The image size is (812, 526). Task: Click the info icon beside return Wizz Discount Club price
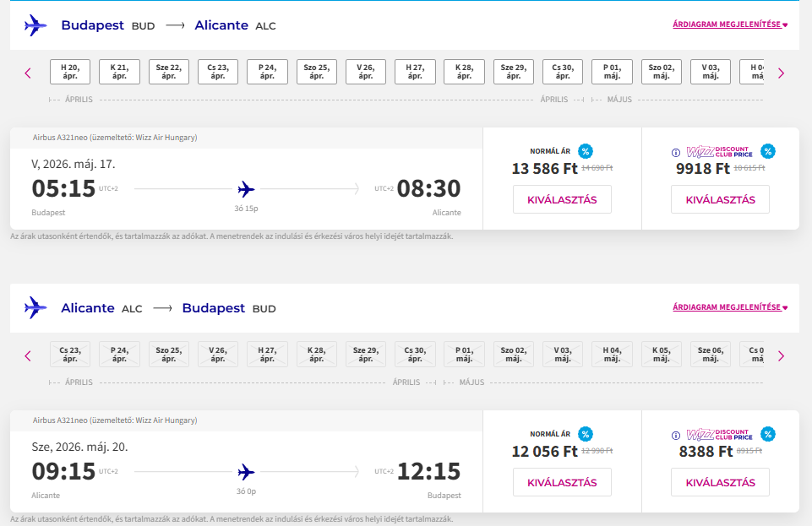click(675, 436)
